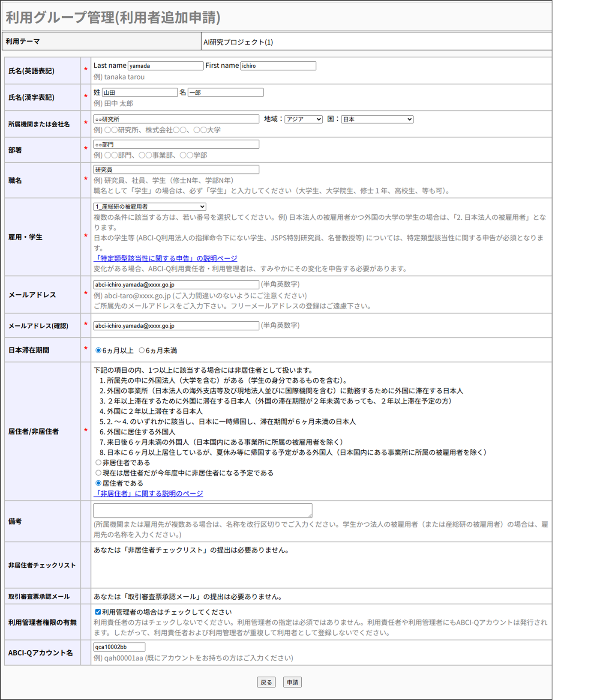Click the 姓 kanji surname field

coord(140,93)
